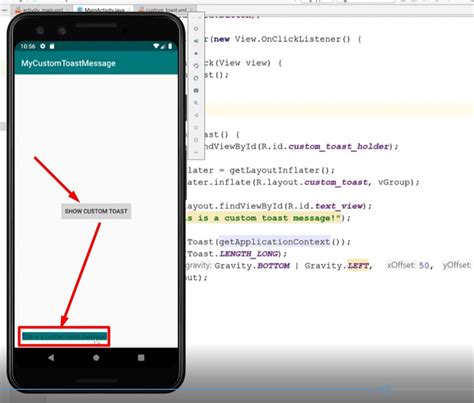Click the emulator toolbar back triangle icon

click(196, 115)
